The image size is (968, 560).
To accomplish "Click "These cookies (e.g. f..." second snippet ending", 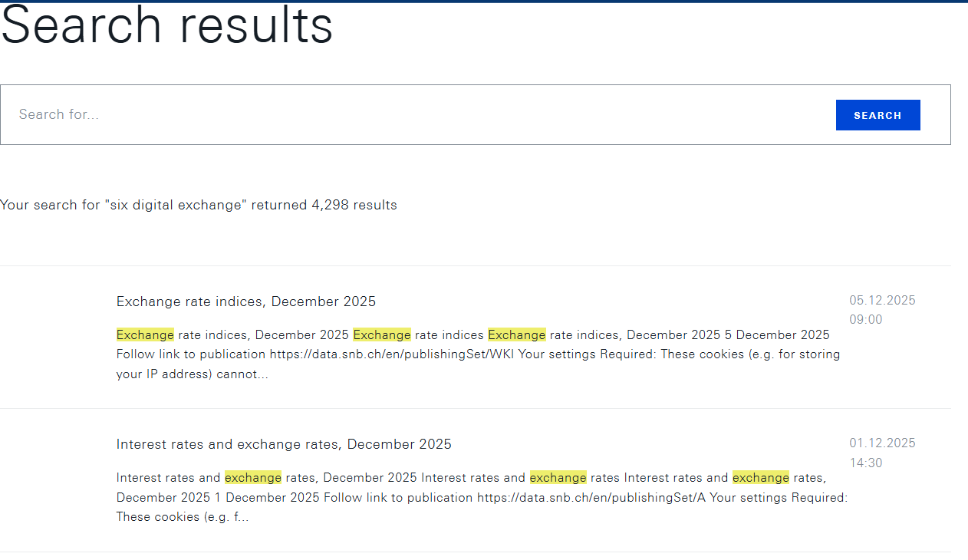I will tap(183, 517).
